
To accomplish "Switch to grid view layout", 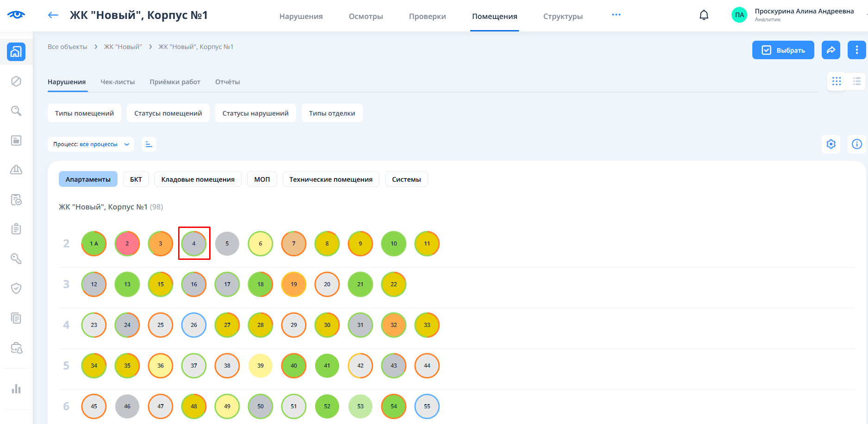I will 836,81.
